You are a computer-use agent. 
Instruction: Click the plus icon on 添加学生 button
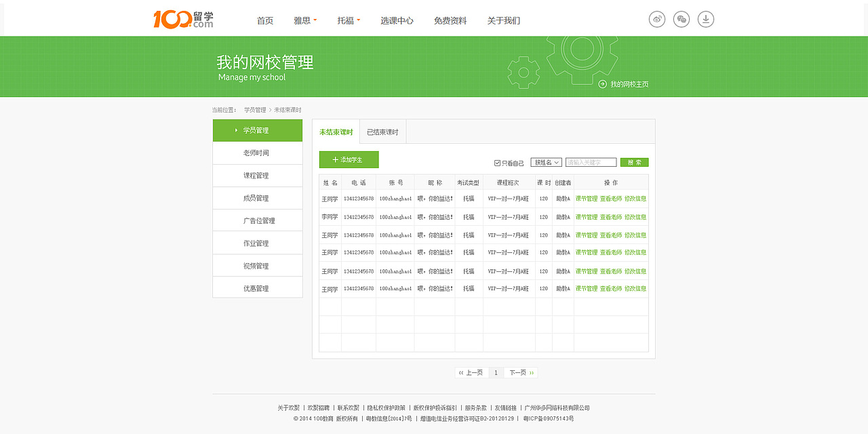click(336, 159)
